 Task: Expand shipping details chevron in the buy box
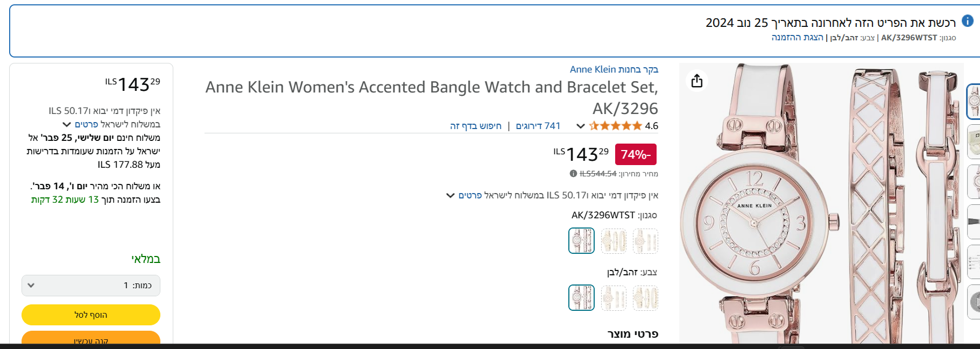[x=67, y=125]
